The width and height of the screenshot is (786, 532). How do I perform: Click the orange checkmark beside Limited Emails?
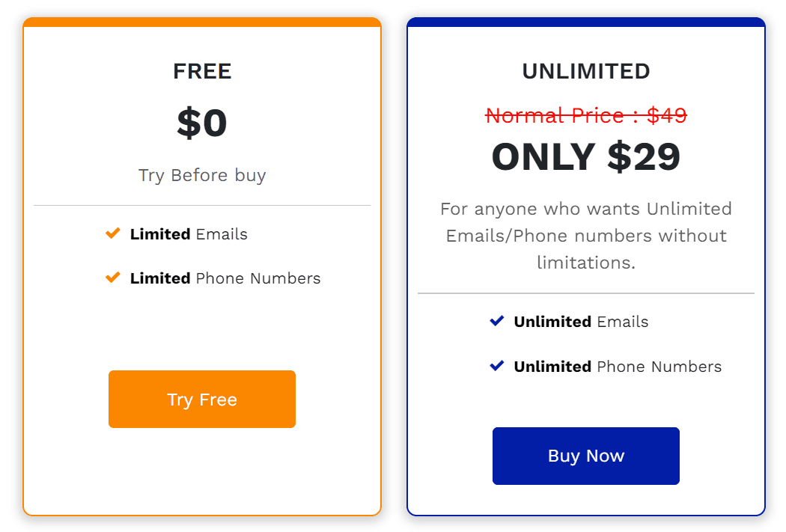pyautogui.click(x=113, y=233)
